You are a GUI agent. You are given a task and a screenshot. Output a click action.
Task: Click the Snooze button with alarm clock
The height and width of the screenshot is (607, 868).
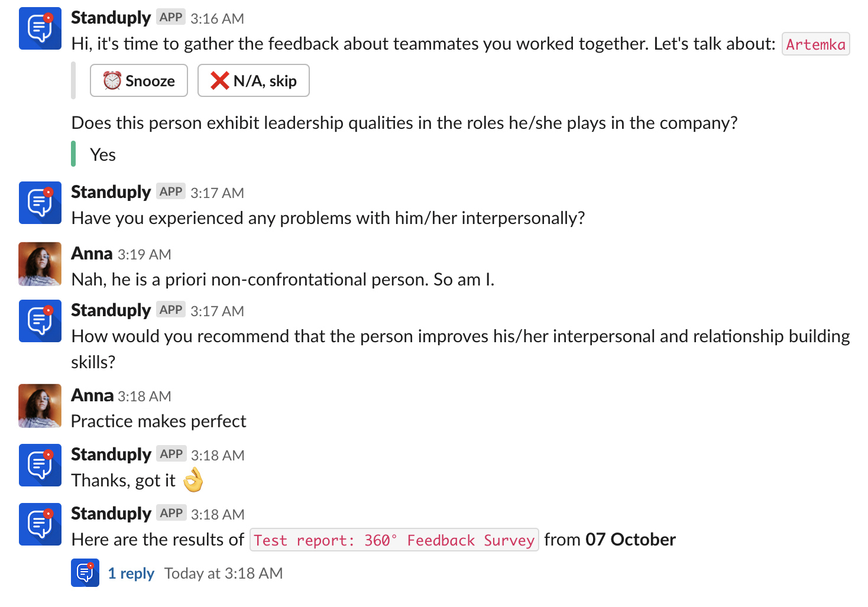pos(139,80)
